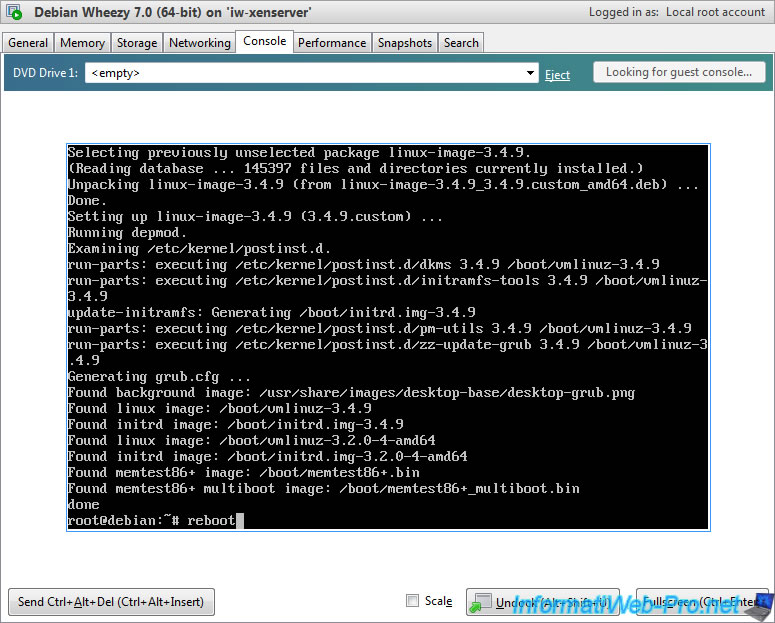Screen dimensions: 775x623
Task: View the Performance tab
Action: [x=332, y=43]
